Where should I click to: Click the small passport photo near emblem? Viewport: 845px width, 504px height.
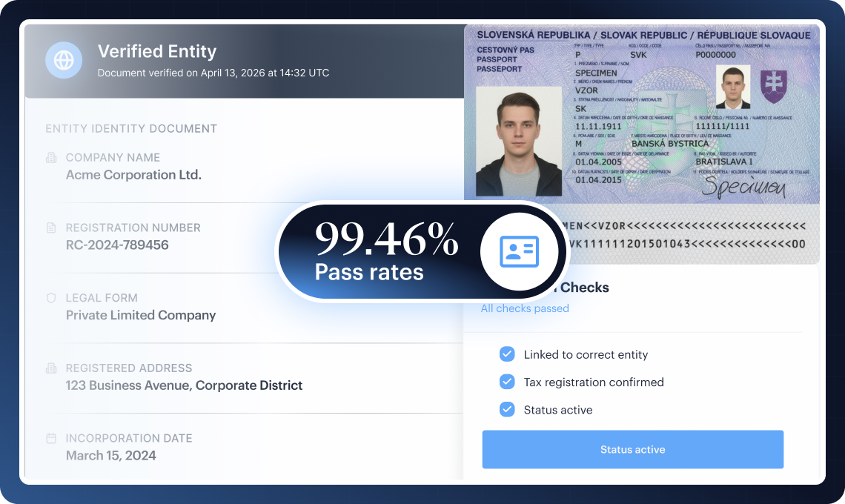tap(732, 87)
